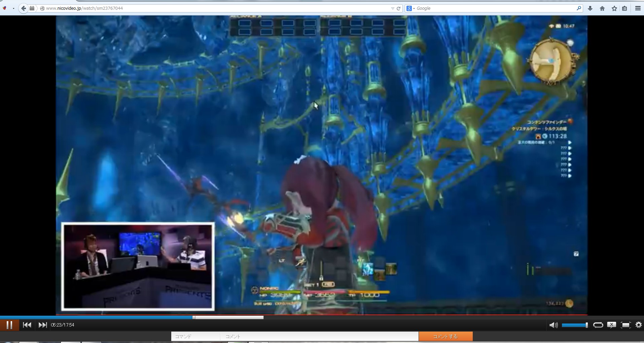Screen dimensions: 644x343
Task: Open the player settings gear
Action: pos(639,325)
